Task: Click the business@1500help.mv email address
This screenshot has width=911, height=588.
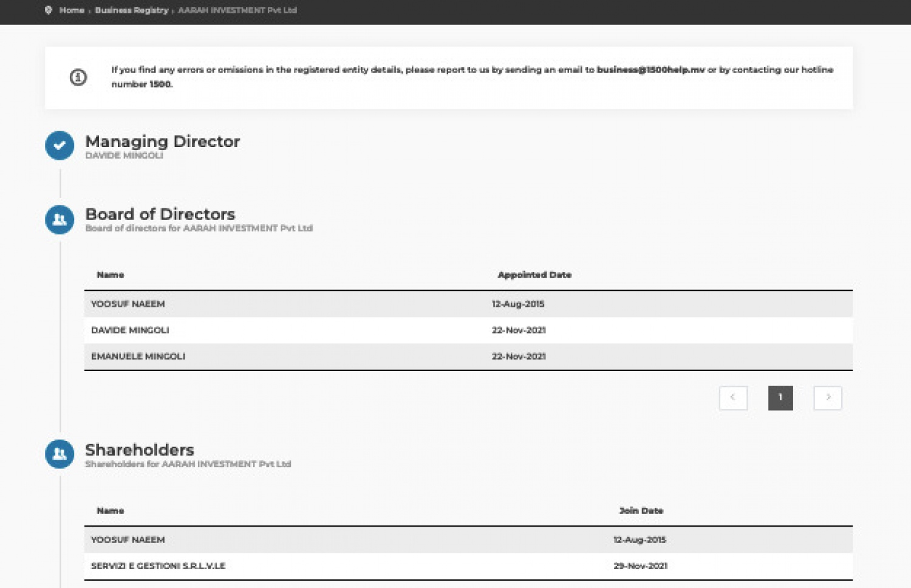Action: point(650,70)
